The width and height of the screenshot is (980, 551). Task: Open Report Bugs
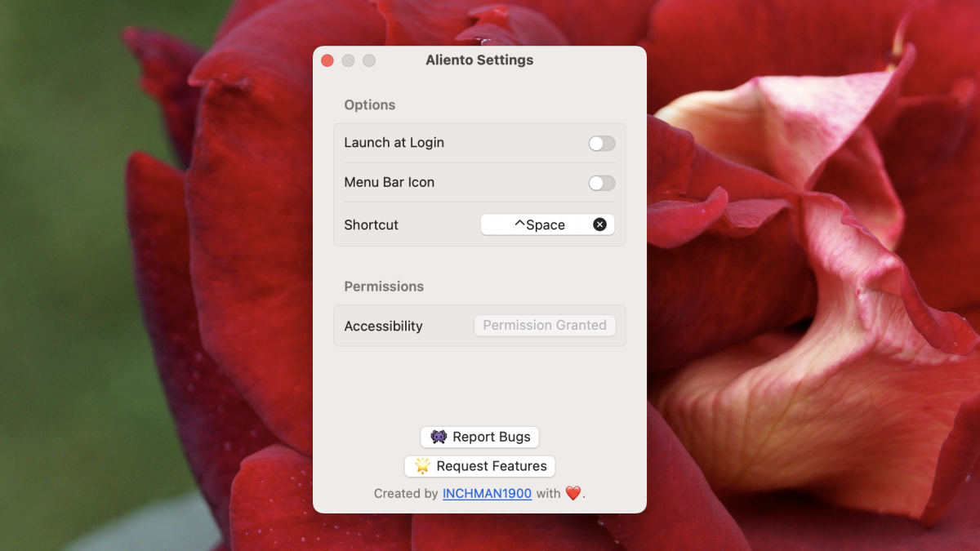(x=480, y=437)
